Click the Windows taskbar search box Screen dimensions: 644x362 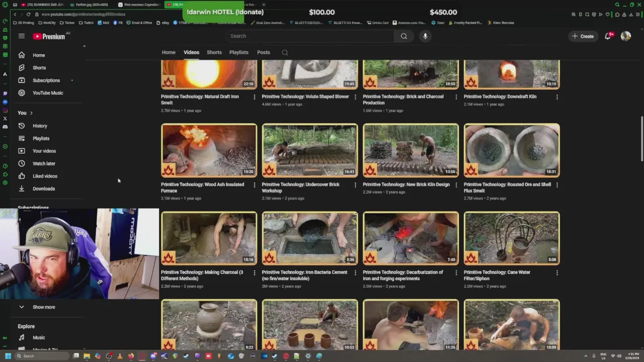(41, 356)
